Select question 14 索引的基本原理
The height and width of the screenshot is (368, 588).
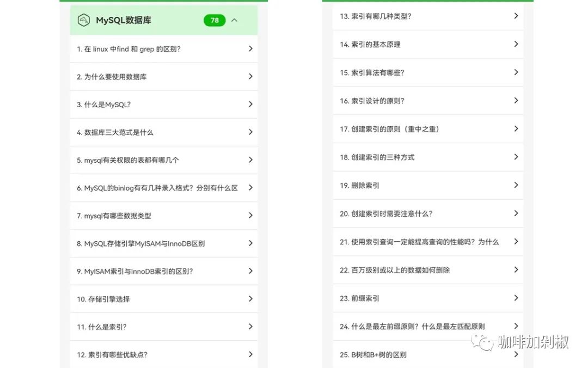(428, 44)
